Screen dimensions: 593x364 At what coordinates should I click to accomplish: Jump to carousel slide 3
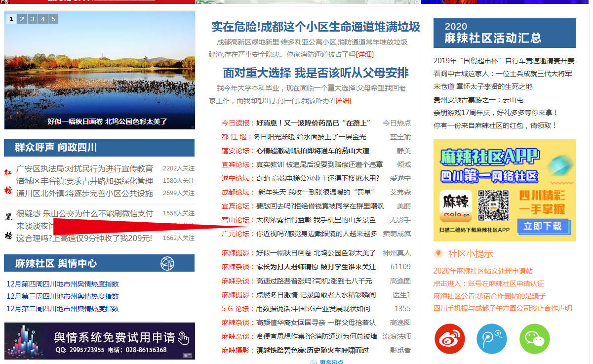[x=32, y=19]
